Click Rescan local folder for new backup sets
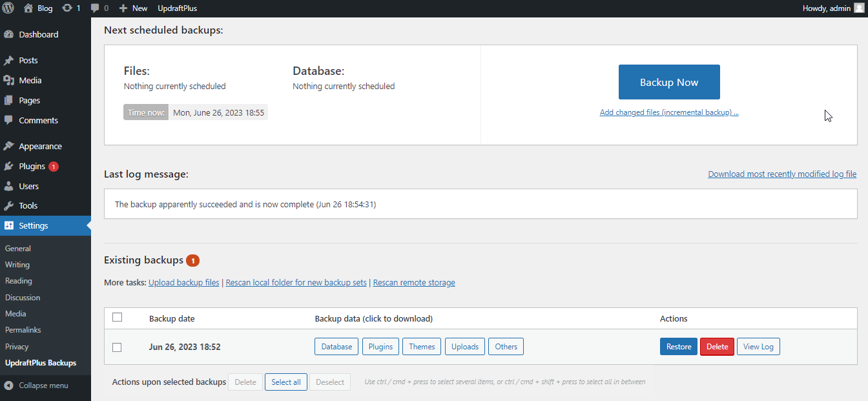The width and height of the screenshot is (868, 401). (296, 283)
